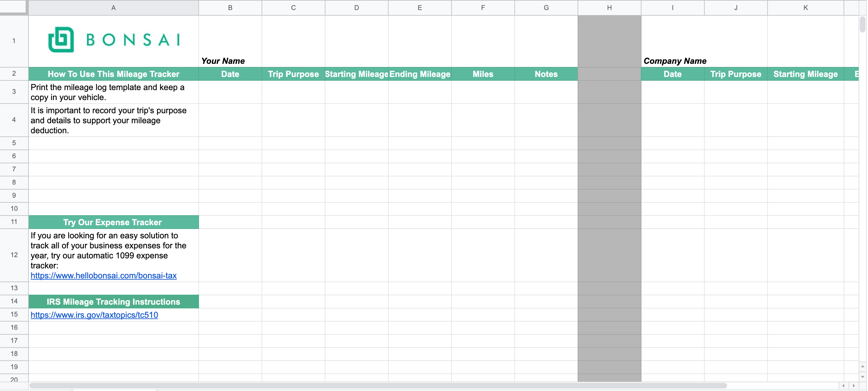Select the Notes column header cell
This screenshot has height=391, width=868.
tap(546, 74)
